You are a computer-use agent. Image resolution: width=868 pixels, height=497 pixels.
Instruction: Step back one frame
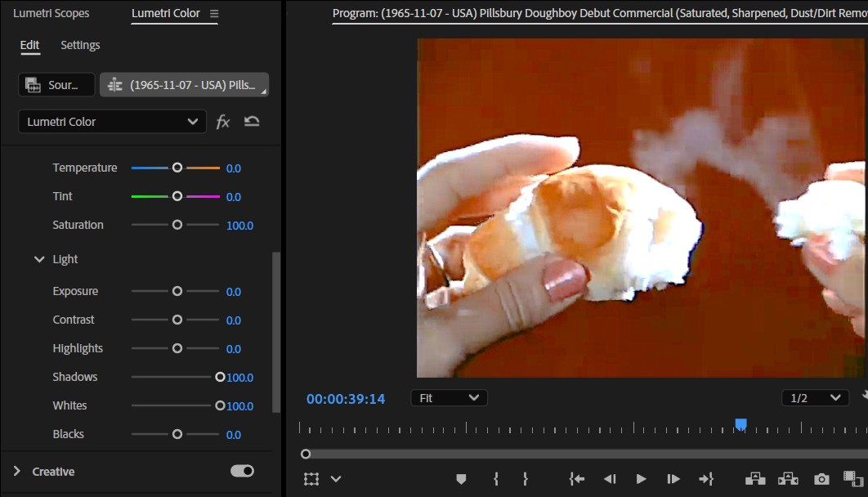pyautogui.click(x=610, y=479)
